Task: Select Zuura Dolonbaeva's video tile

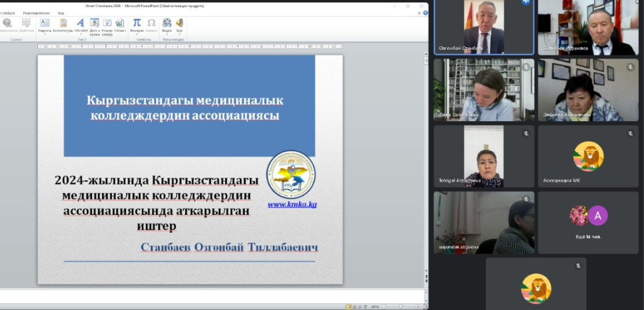Action: [x=483, y=90]
